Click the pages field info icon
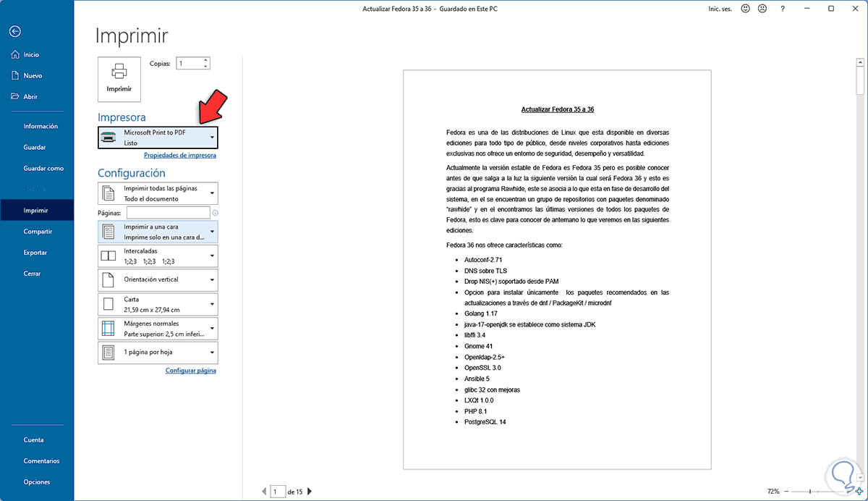This screenshot has width=868, height=501. point(216,213)
